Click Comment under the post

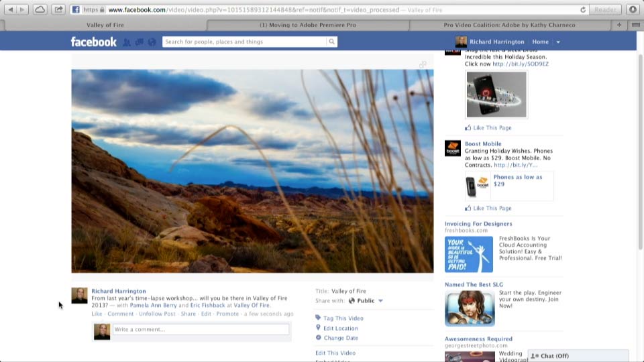[120, 314]
